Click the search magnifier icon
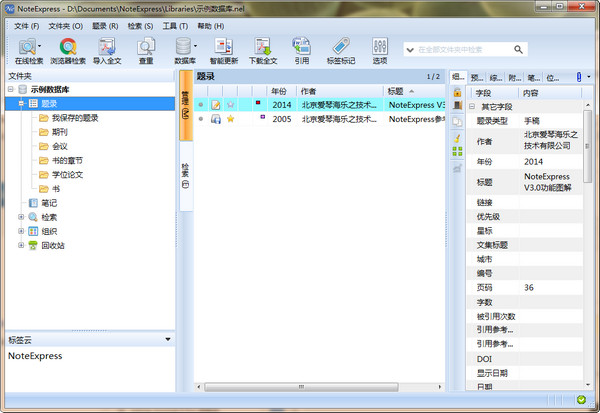 pyautogui.click(x=518, y=49)
